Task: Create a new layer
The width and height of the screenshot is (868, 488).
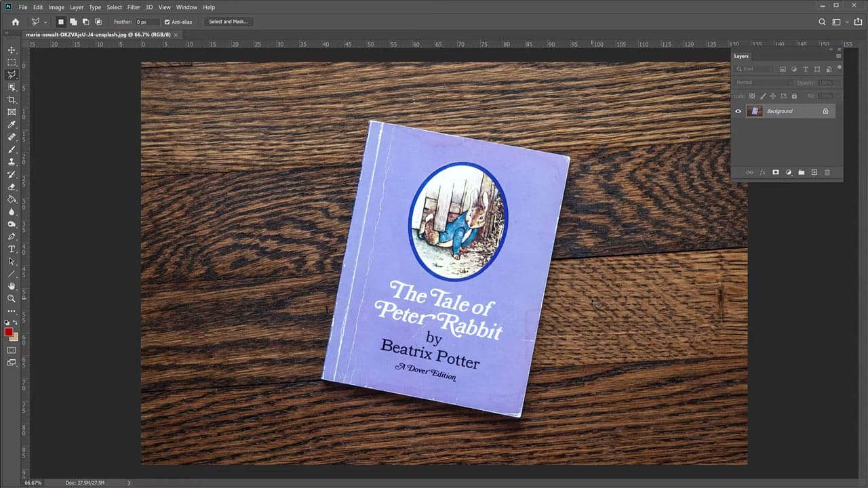Action: point(814,173)
